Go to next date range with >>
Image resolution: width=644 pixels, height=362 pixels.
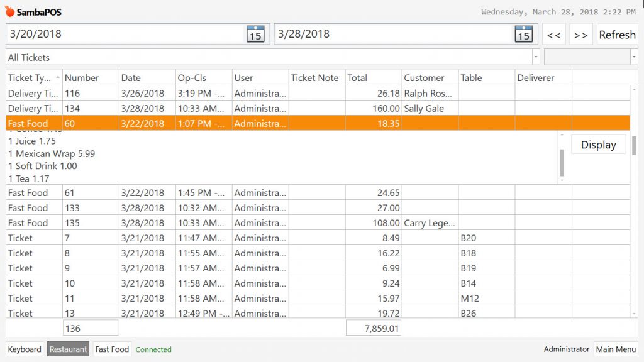[x=580, y=35]
